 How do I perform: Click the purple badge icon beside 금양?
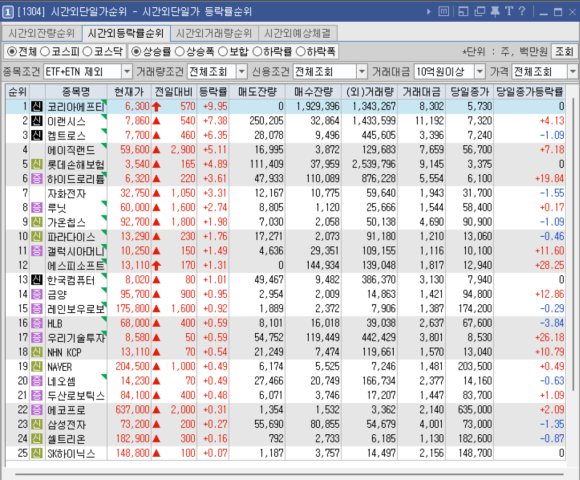tap(37, 294)
